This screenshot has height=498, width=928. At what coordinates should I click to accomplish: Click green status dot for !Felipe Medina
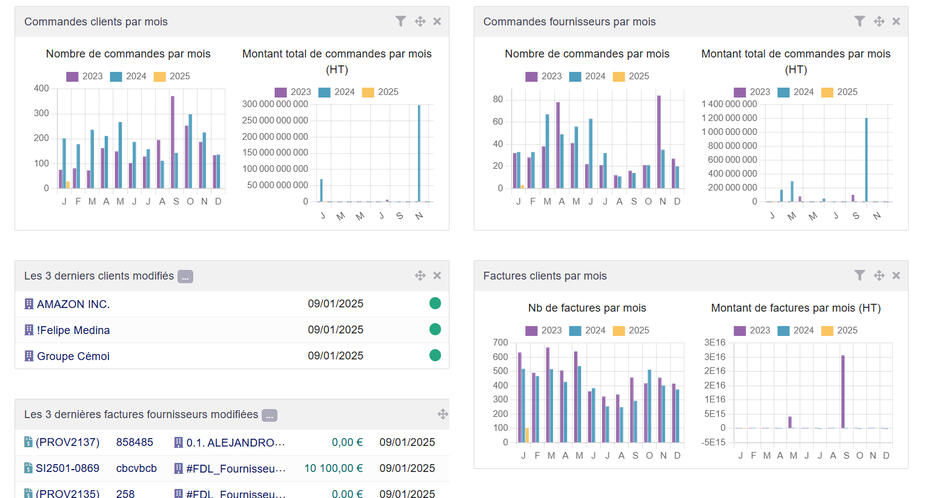point(435,330)
